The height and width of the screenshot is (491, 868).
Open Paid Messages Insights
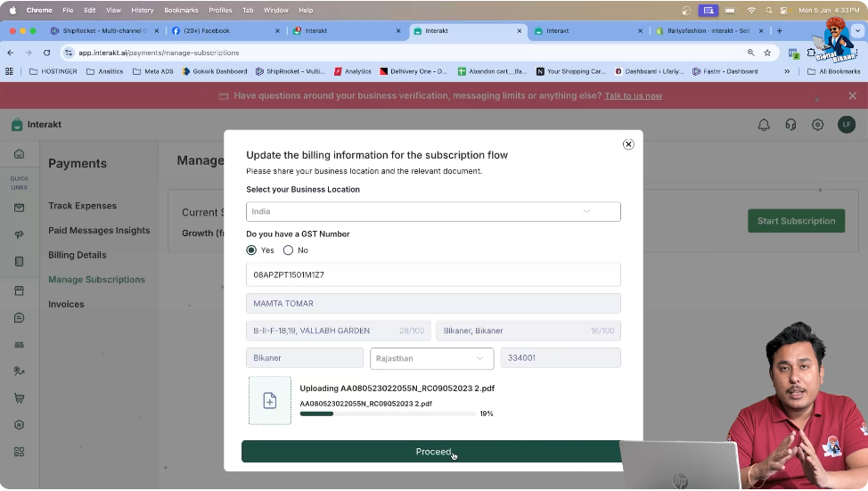(x=99, y=230)
